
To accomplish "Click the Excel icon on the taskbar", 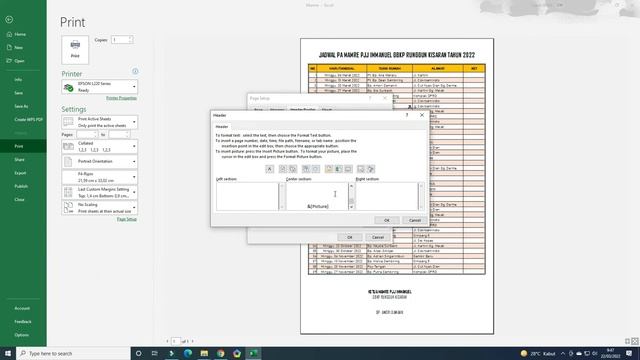I will point(253,353).
